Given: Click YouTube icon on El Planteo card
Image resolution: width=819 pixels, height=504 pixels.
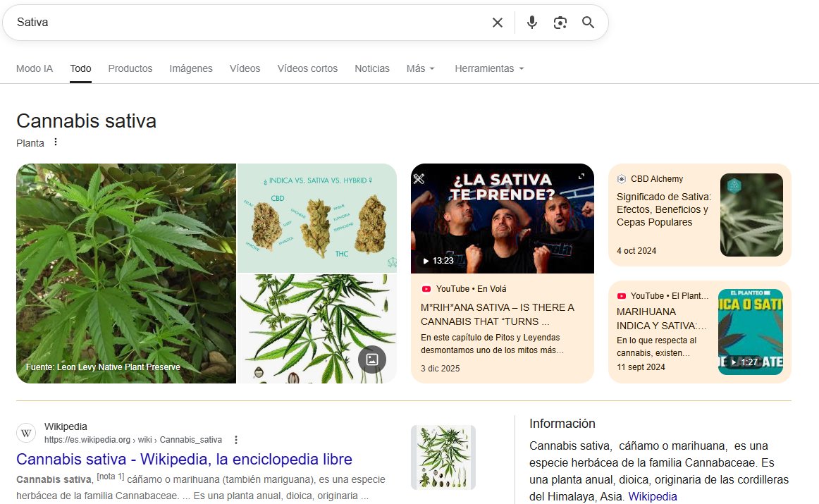Looking at the screenshot, I should (622, 295).
